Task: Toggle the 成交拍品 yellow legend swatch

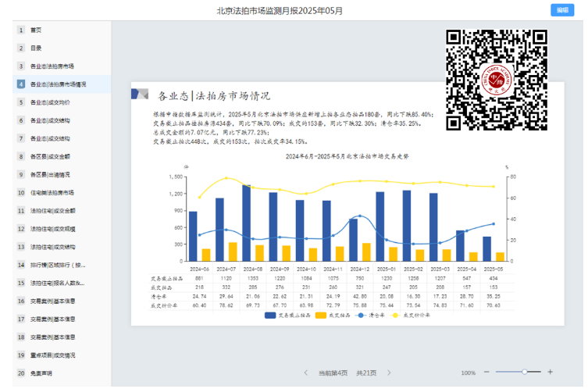Action: pos(321,316)
